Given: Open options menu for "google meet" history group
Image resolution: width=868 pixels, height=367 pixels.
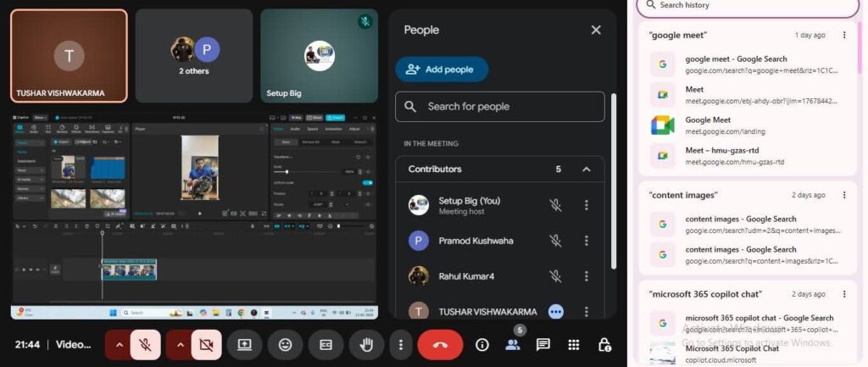Looking at the screenshot, I should coord(844,35).
